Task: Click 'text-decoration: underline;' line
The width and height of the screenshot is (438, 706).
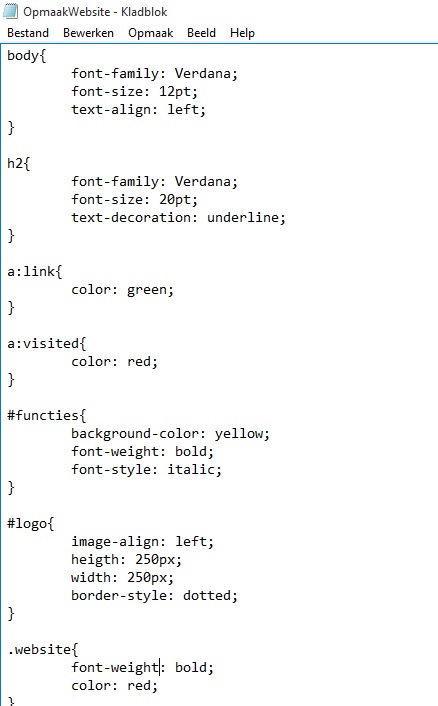Action: (178, 217)
